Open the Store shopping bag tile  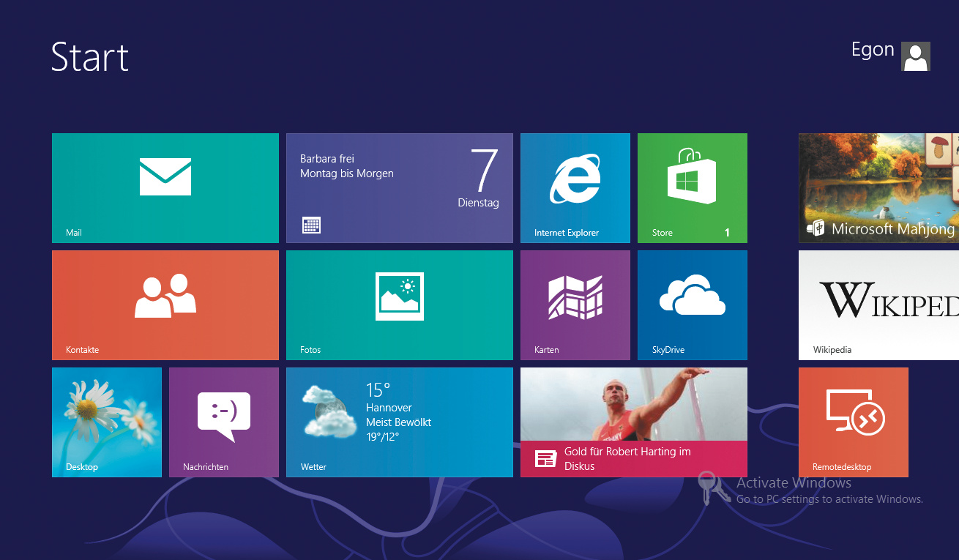(693, 188)
